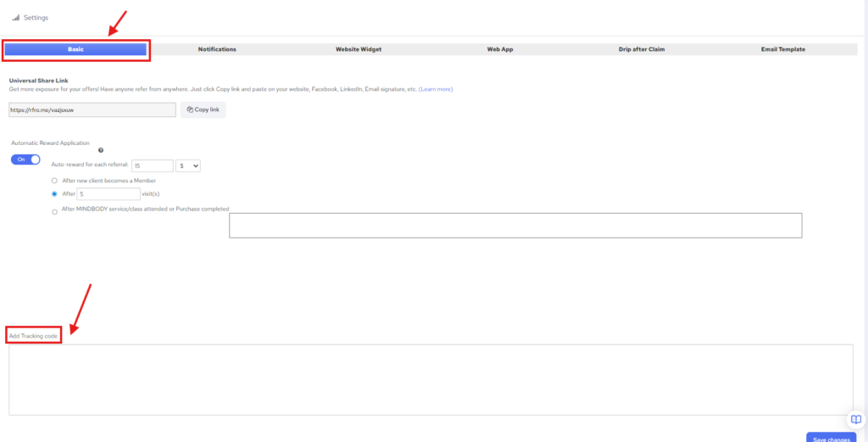Click the Save changes button
The height and width of the screenshot is (442, 868).
pos(831,438)
